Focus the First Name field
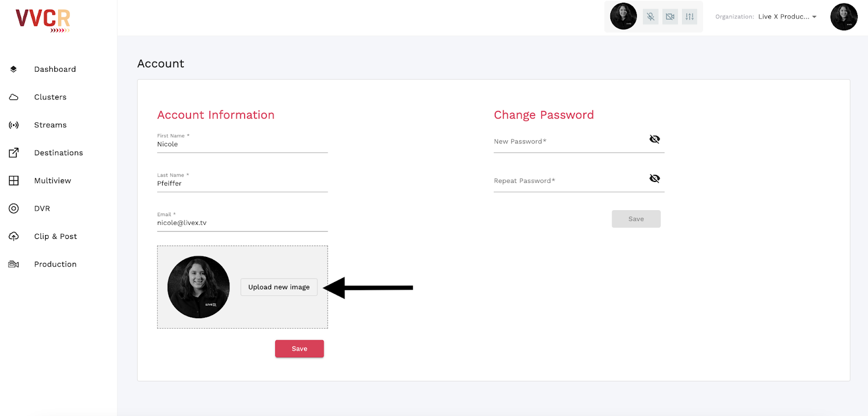 (x=242, y=144)
